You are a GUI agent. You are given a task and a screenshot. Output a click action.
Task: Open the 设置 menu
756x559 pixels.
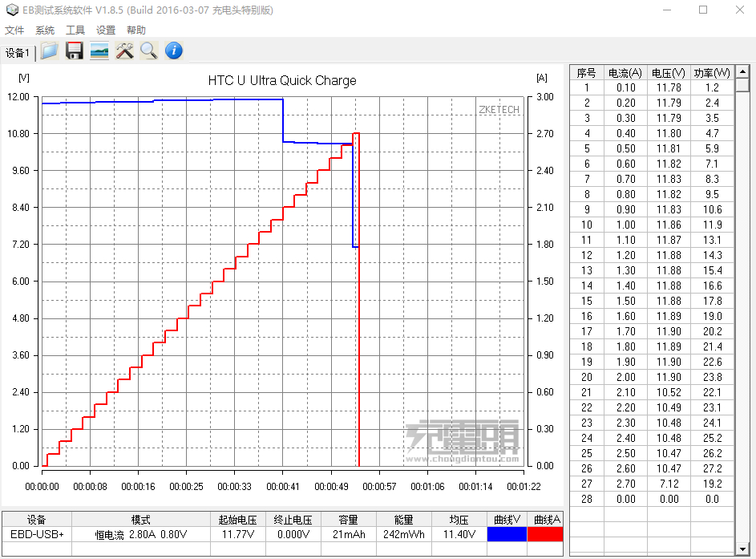(106, 30)
